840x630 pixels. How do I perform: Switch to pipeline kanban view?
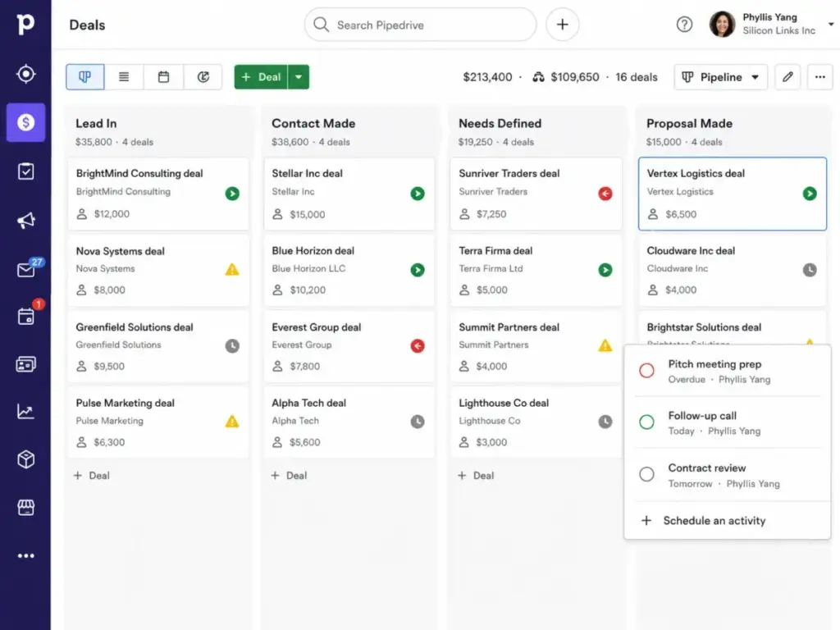coord(85,77)
